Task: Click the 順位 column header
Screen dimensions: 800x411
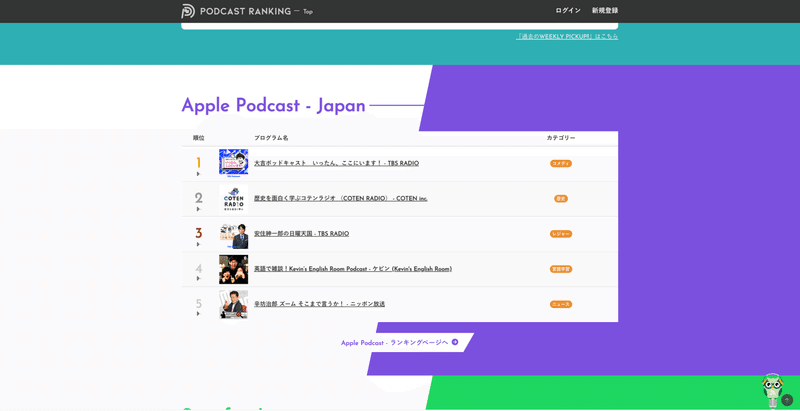Action: pos(198,138)
